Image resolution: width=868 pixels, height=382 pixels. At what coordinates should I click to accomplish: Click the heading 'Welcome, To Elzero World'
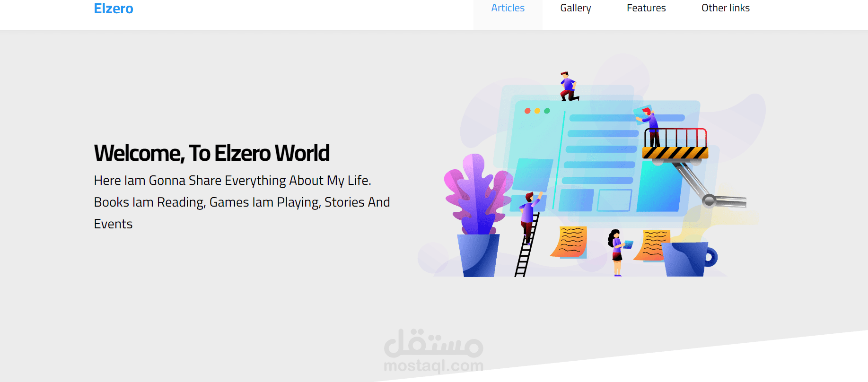[211, 153]
